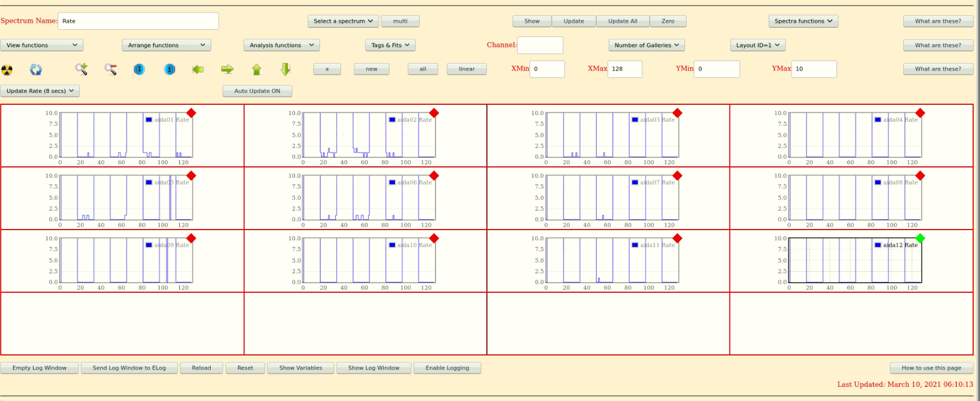Open the Select a spectrum dropdown
The width and height of the screenshot is (980, 401).
(x=343, y=21)
